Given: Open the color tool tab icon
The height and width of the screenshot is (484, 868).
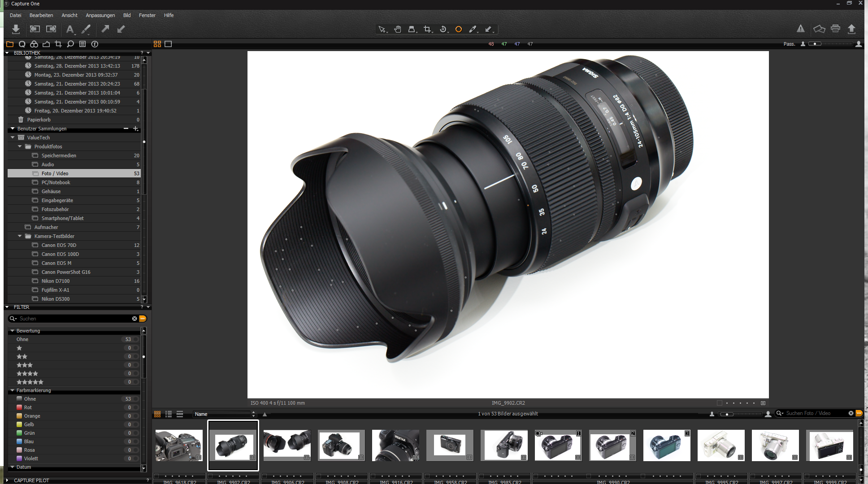Looking at the screenshot, I should pyautogui.click(x=34, y=44).
